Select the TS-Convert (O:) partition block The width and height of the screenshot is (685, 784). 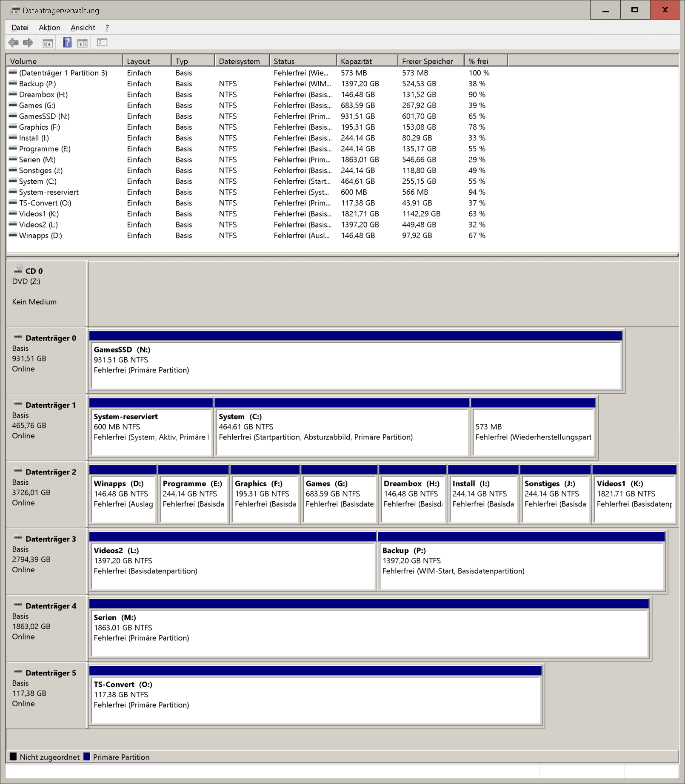(x=315, y=695)
